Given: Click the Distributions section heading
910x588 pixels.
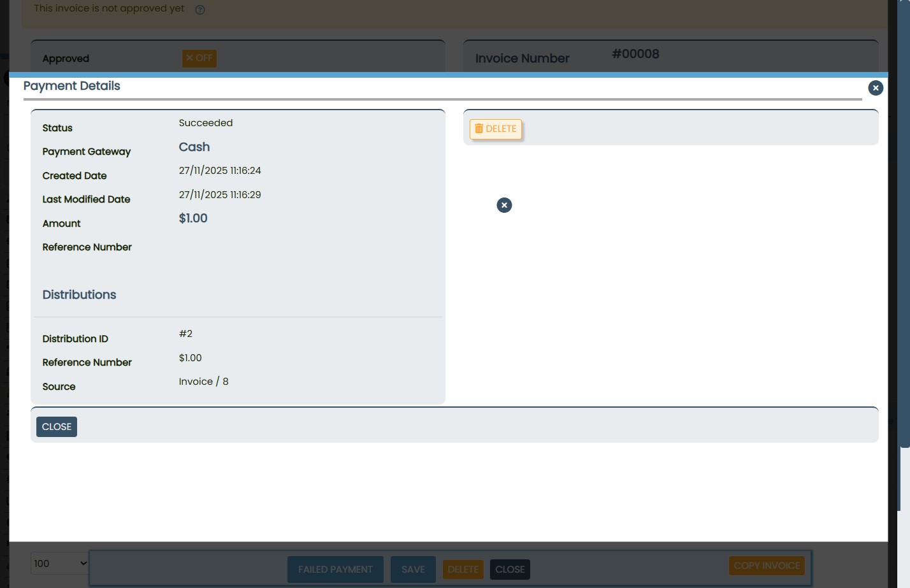Looking at the screenshot, I should [x=79, y=295].
